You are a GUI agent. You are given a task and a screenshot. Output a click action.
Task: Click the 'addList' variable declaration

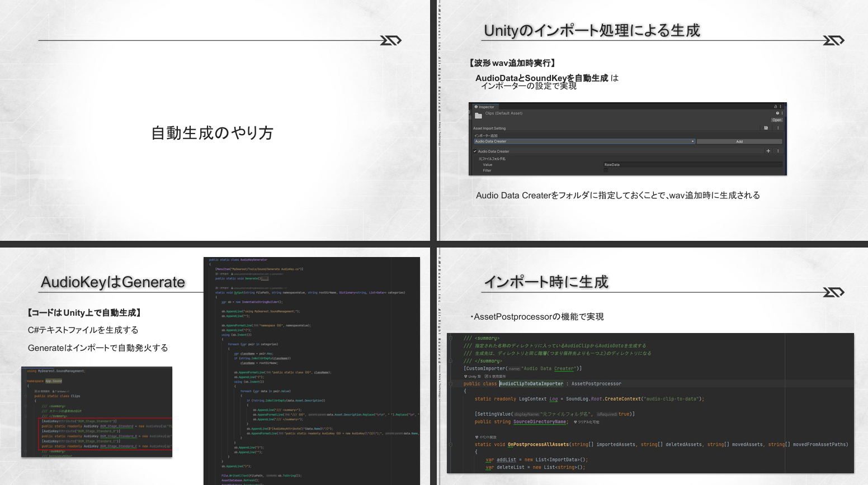pyautogui.click(x=507, y=460)
